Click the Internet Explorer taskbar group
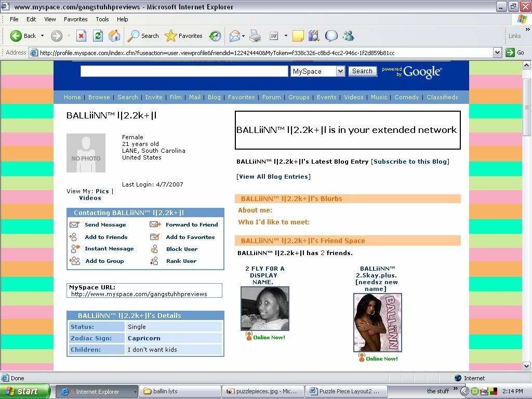This screenshot has height=399, width=532. point(97,392)
